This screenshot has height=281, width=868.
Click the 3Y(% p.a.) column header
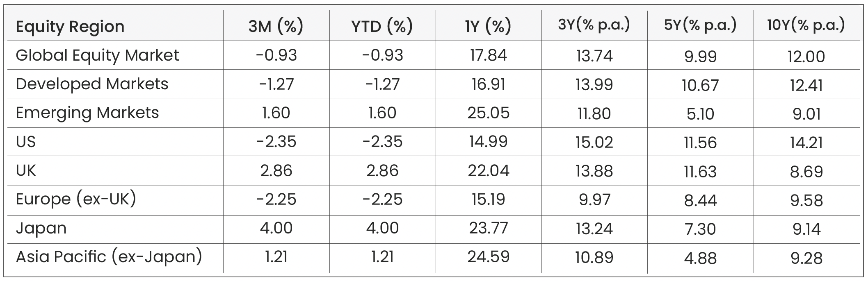[x=594, y=25]
